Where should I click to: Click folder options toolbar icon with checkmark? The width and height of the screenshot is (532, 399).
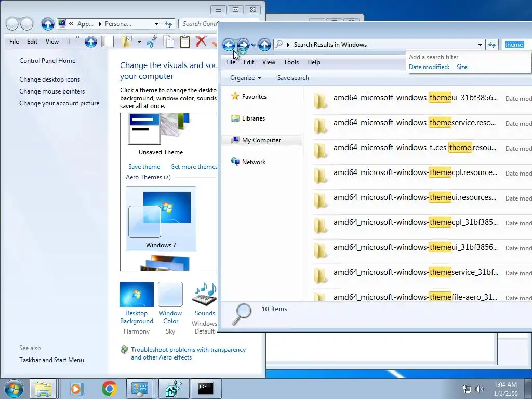127,42
